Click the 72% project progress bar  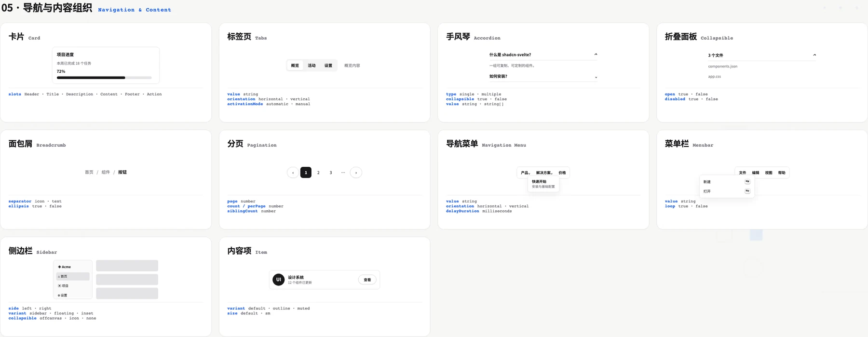(104, 78)
